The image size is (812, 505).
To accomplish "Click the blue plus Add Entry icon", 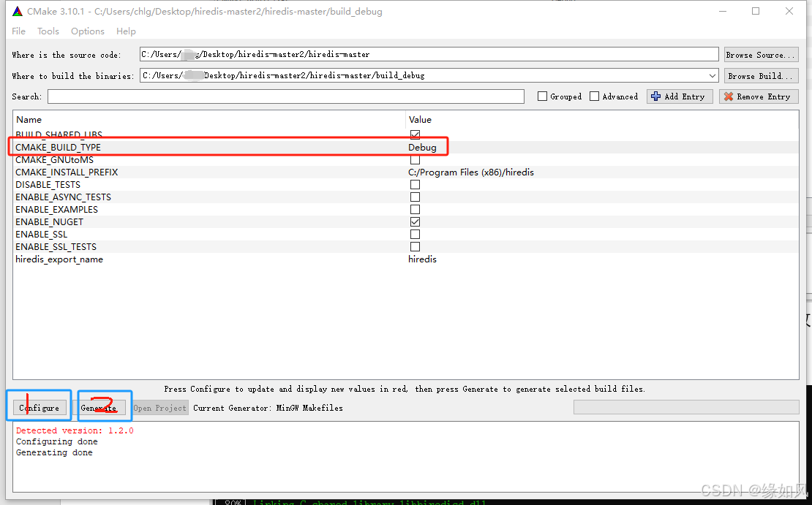I will tap(655, 96).
